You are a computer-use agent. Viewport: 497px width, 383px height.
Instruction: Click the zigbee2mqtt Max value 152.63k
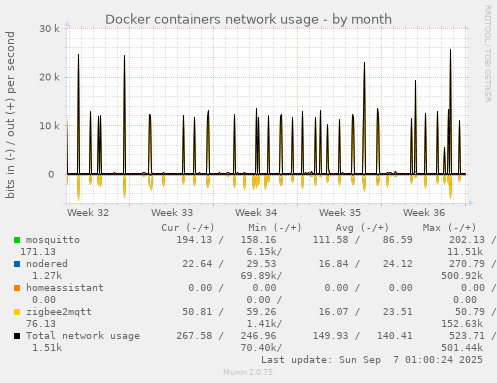pos(462,324)
